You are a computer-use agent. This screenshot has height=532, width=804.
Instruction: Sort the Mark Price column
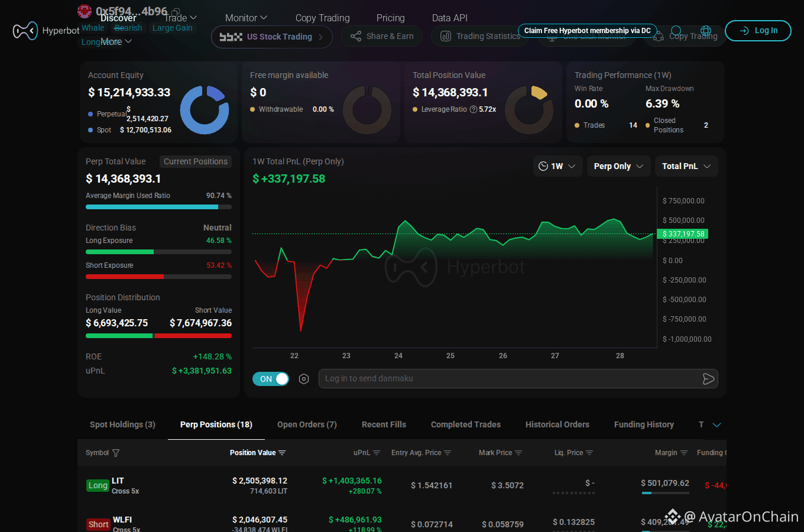[518, 453]
